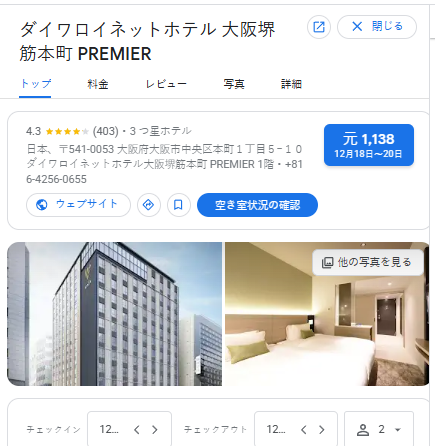Image resolution: width=435 pixels, height=446 pixels.
Task: Click the globe icon on ウェブサイト button
Action: coord(42,205)
